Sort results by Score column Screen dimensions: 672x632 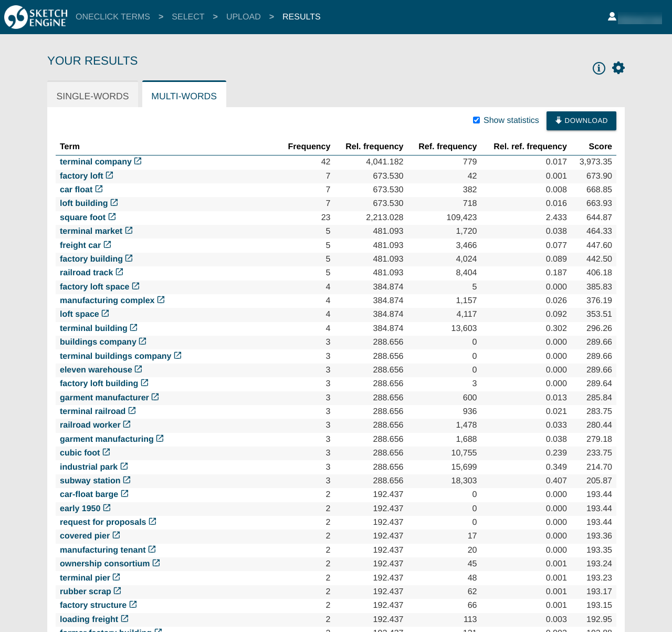[x=600, y=146]
